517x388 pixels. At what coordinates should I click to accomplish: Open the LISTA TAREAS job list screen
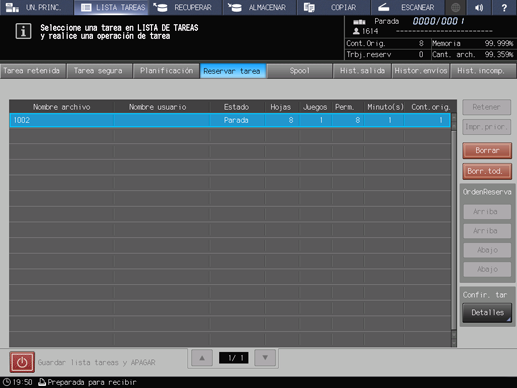coord(112,7)
